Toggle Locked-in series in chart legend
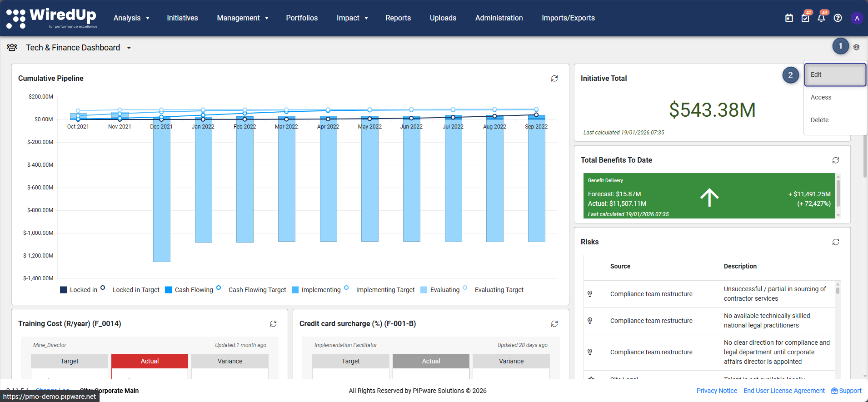This screenshot has height=402, width=868. pos(79,290)
